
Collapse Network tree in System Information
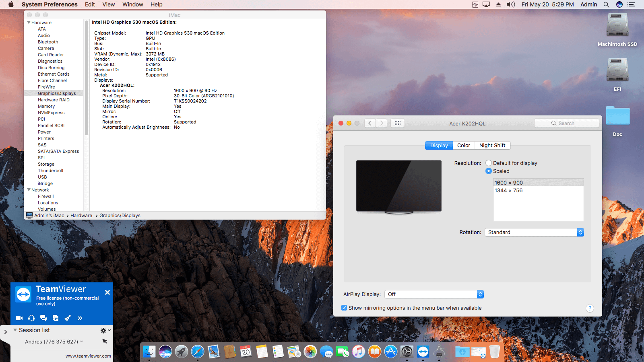pyautogui.click(x=29, y=190)
